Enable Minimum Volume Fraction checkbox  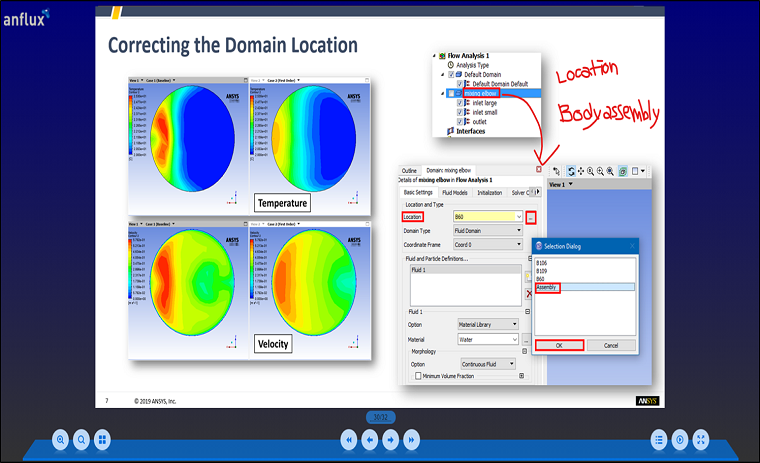coord(418,376)
